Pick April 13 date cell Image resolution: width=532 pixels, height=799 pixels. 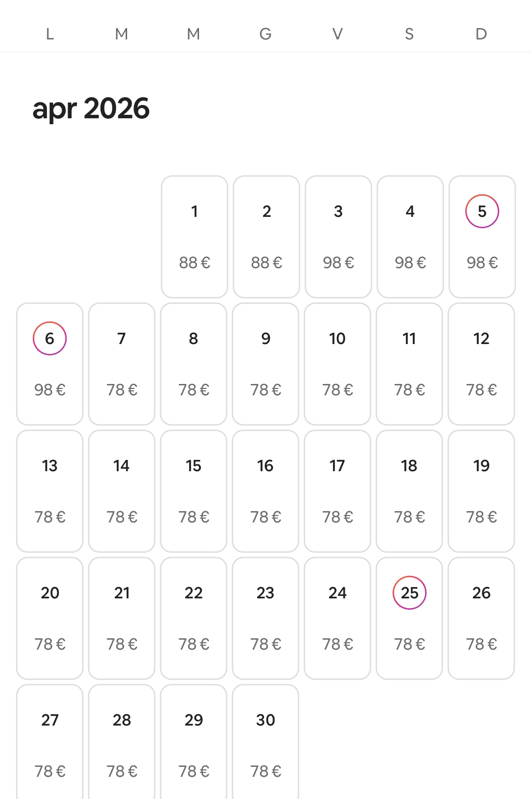(x=50, y=490)
